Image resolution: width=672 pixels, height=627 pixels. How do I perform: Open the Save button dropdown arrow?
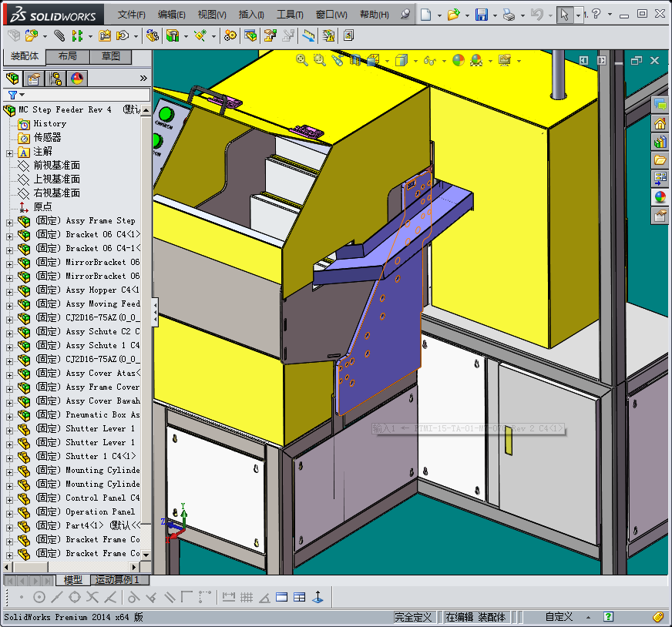point(495,15)
